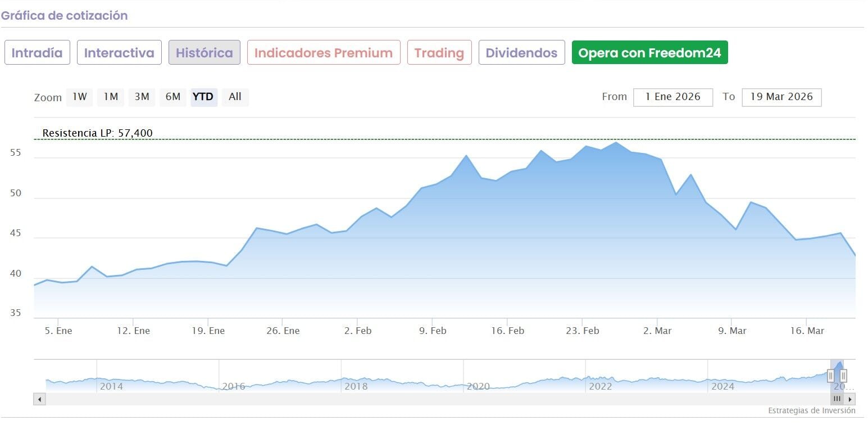Screen dimensions: 868x429
Task: Choose the 3M zoom option
Action: (x=142, y=97)
